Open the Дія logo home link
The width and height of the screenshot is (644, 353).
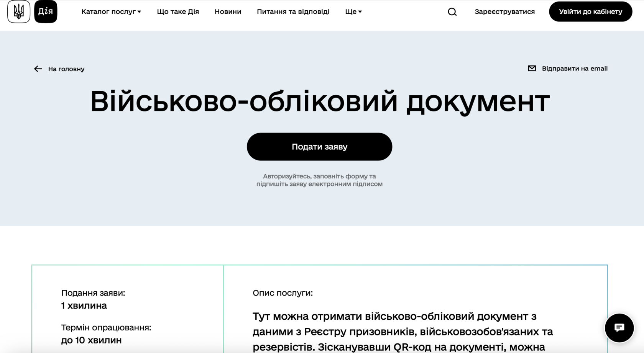[46, 11]
